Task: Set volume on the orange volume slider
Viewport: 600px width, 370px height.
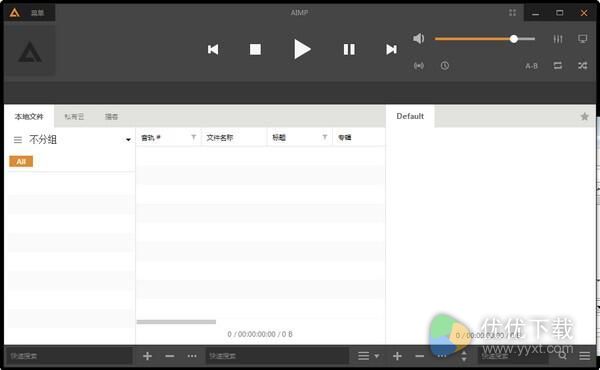Action: [x=484, y=39]
